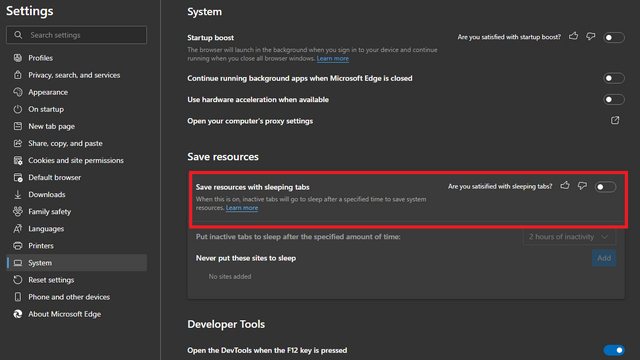The width and height of the screenshot is (640, 360).
Task: Open Printers settings
Action: pyautogui.click(x=77, y=246)
